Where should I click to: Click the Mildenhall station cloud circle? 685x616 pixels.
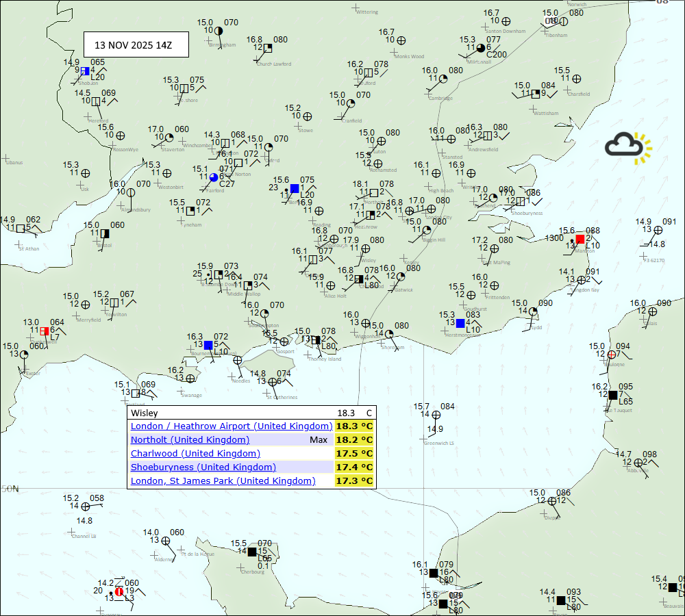tap(481, 48)
